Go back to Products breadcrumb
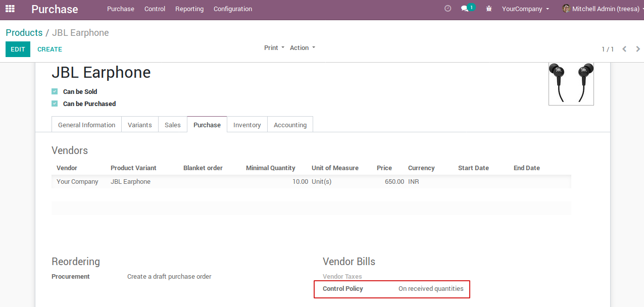 coord(24,33)
